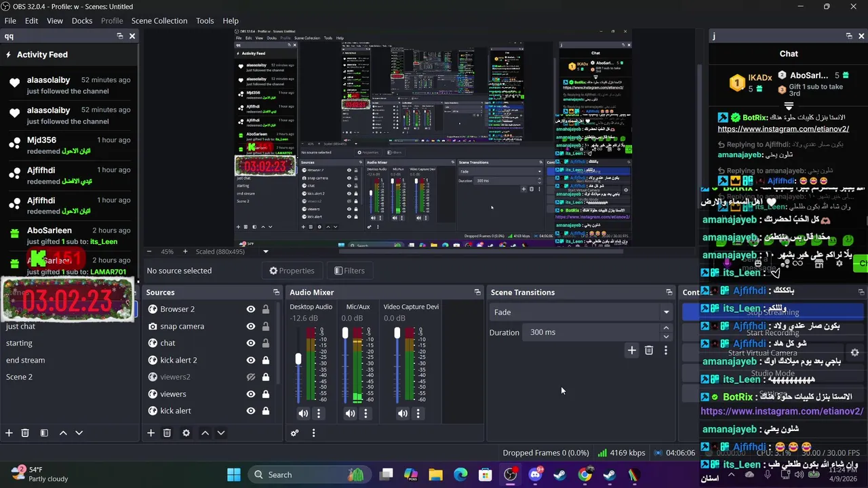The height and width of the screenshot is (488, 868).
Task: Remove the scene transition with trash icon
Action: [x=649, y=350]
